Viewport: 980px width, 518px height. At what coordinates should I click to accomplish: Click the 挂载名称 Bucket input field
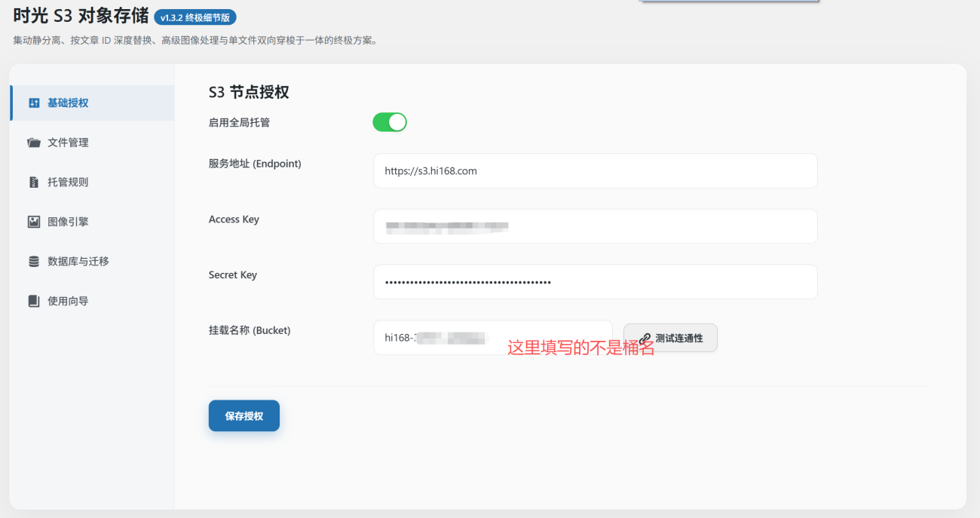[492, 338]
